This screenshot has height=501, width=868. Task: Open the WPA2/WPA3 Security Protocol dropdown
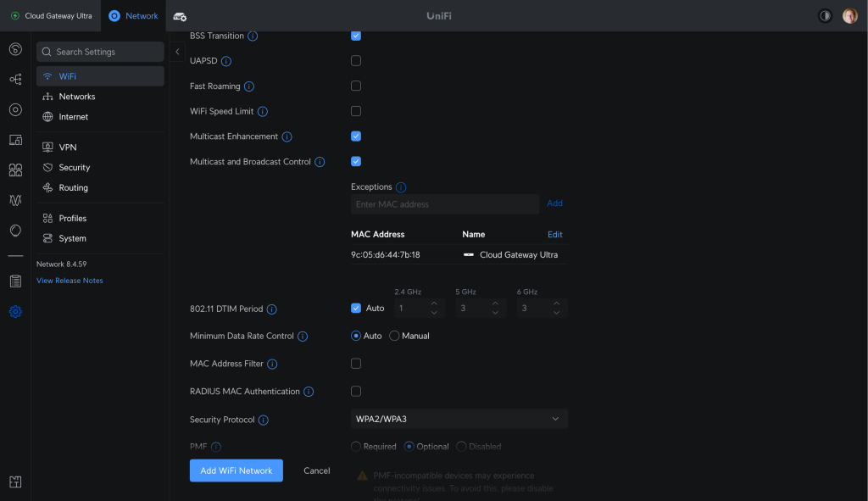[459, 419]
